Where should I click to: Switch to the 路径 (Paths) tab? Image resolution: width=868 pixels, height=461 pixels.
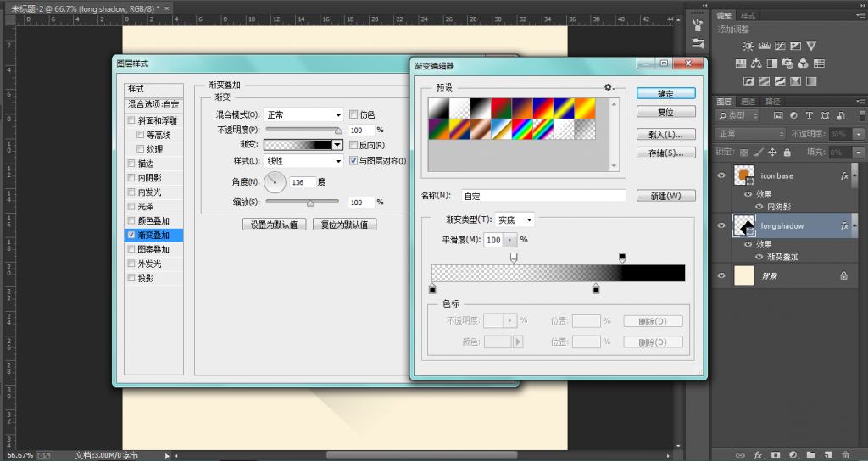(772, 101)
